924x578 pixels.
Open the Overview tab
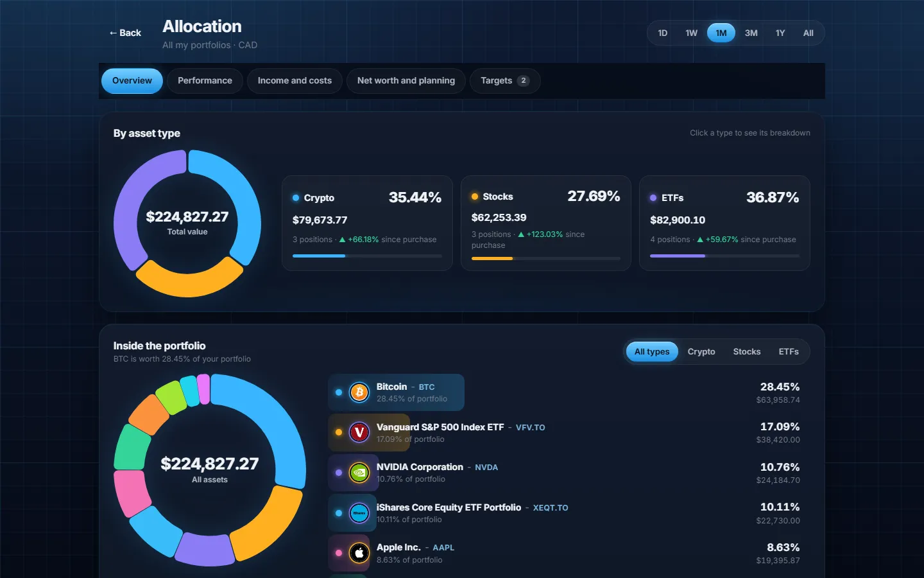click(132, 81)
